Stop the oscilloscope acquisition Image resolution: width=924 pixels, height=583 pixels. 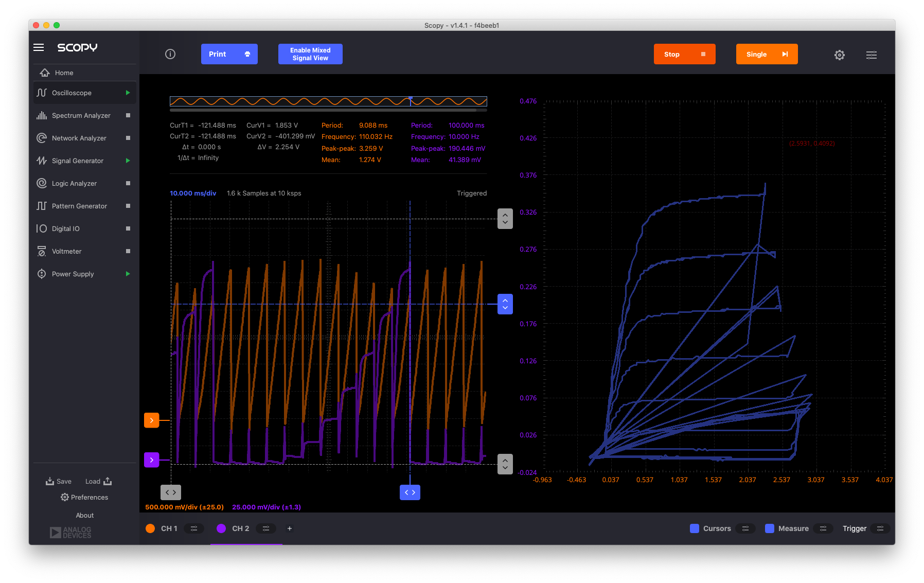(x=684, y=54)
